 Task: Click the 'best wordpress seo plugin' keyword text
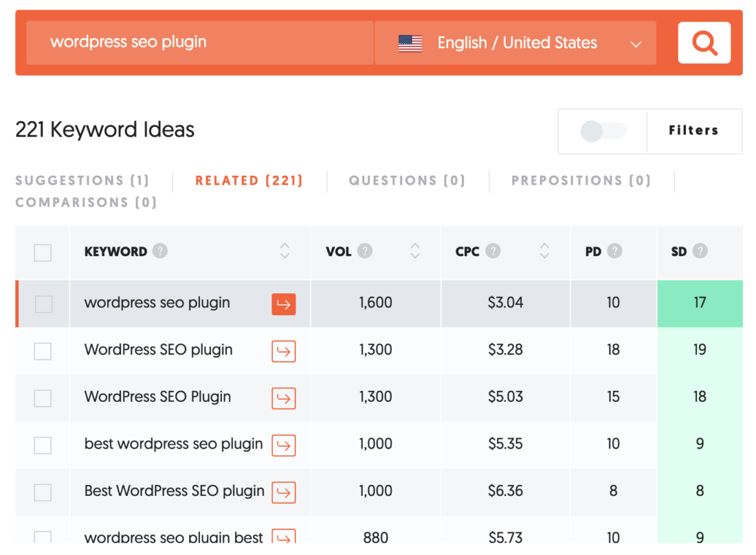[x=174, y=444]
